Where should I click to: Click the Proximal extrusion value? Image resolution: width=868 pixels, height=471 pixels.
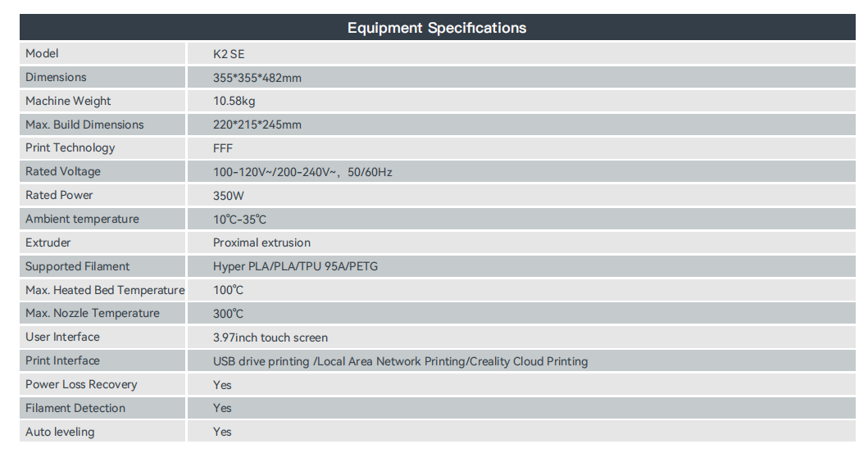pyautogui.click(x=261, y=242)
